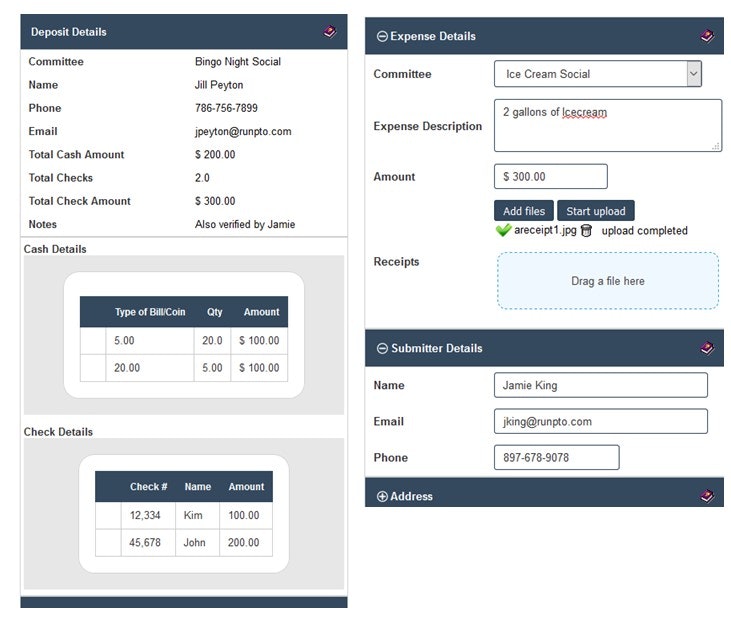Image resolution: width=731 pixels, height=619 pixels.
Task: Click the green checkmark beside areceipt1.jpg
Action: pos(503,230)
